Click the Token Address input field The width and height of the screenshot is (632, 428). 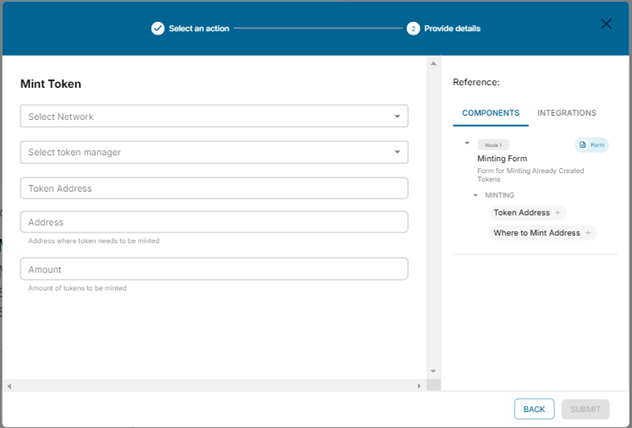[214, 188]
